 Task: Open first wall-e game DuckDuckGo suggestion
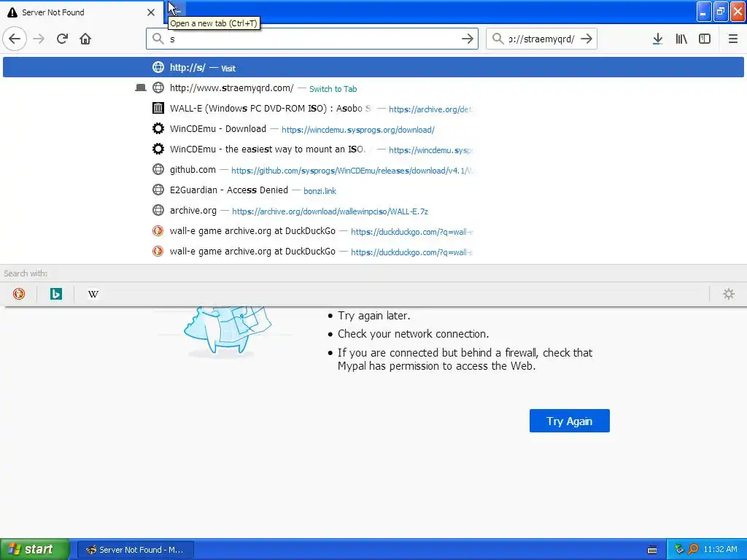click(x=373, y=231)
